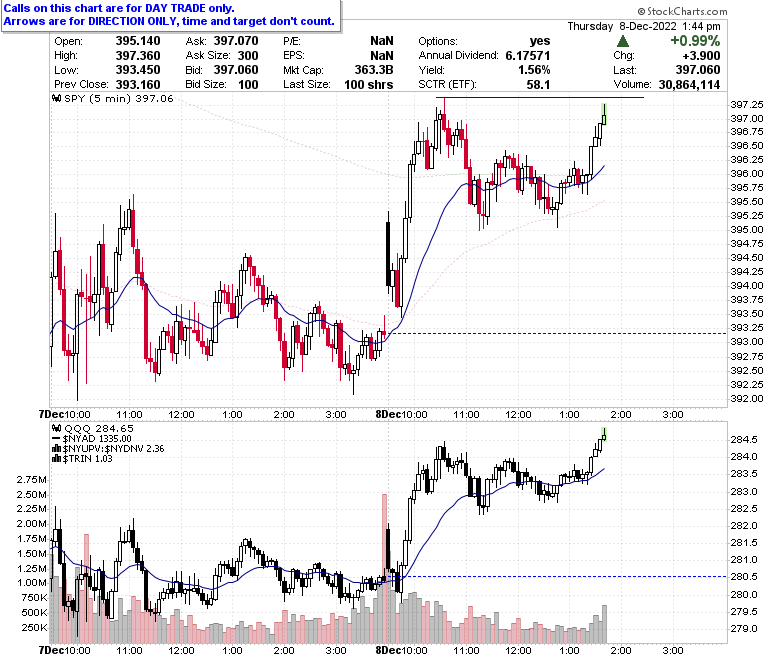The image size is (780, 659).
Task: Click the 'Annual Dividend:' label
Action: pyautogui.click(x=458, y=55)
